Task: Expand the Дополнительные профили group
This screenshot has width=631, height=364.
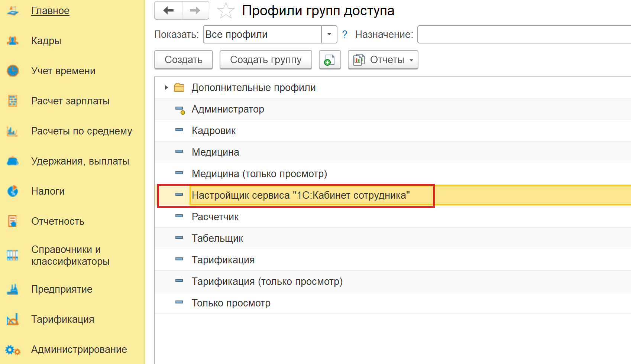Action: 166,88
